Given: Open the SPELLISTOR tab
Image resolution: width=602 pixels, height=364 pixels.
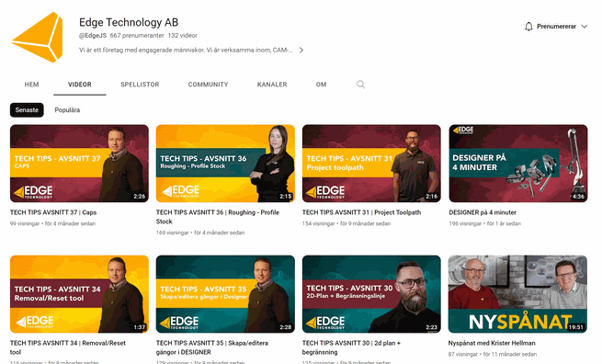Looking at the screenshot, I should tap(140, 85).
